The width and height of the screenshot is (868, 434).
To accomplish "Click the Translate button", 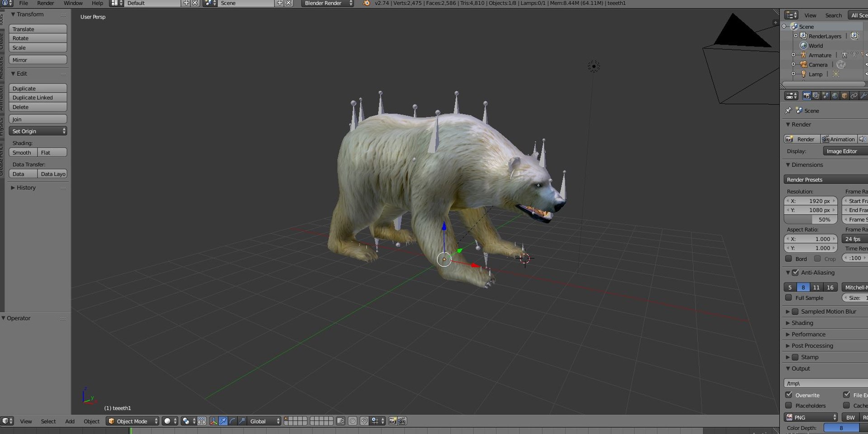I will click(x=38, y=29).
